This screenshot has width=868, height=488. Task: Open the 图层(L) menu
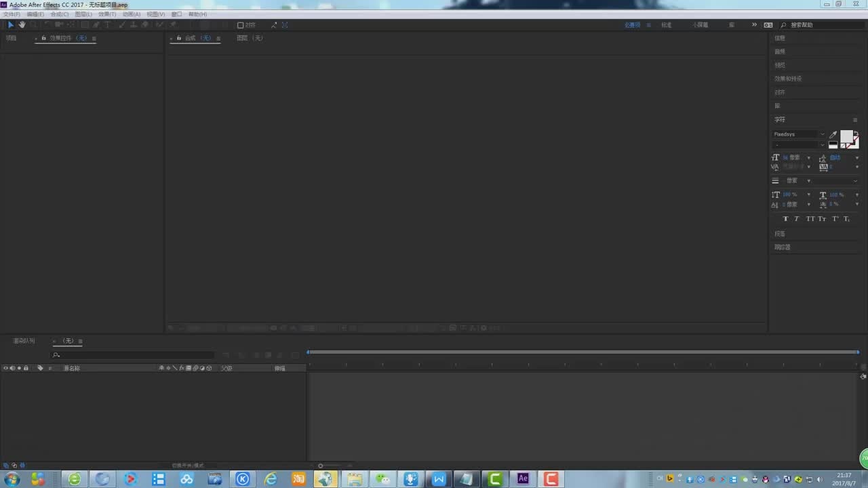pyautogui.click(x=83, y=14)
